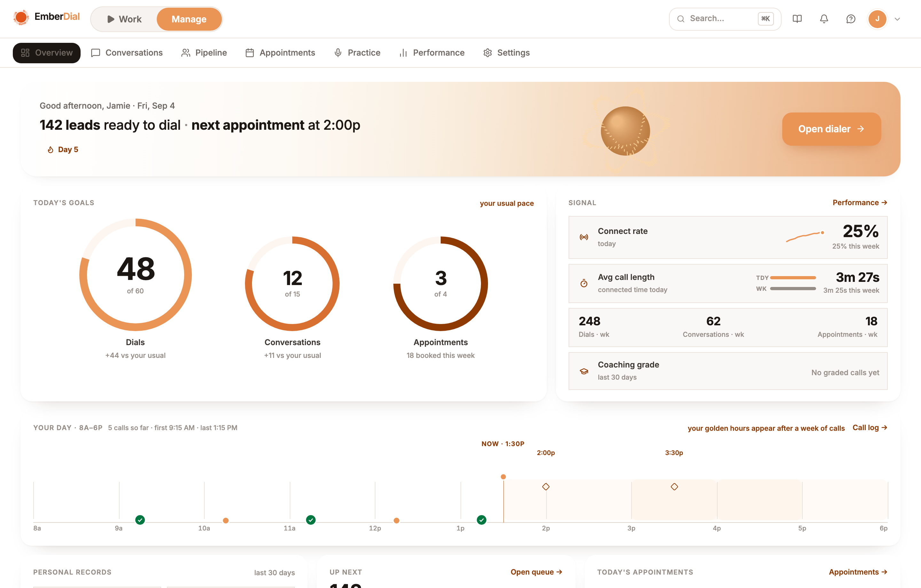This screenshot has width=921, height=588.
Task: Focus the Search field
Action: tap(725, 19)
